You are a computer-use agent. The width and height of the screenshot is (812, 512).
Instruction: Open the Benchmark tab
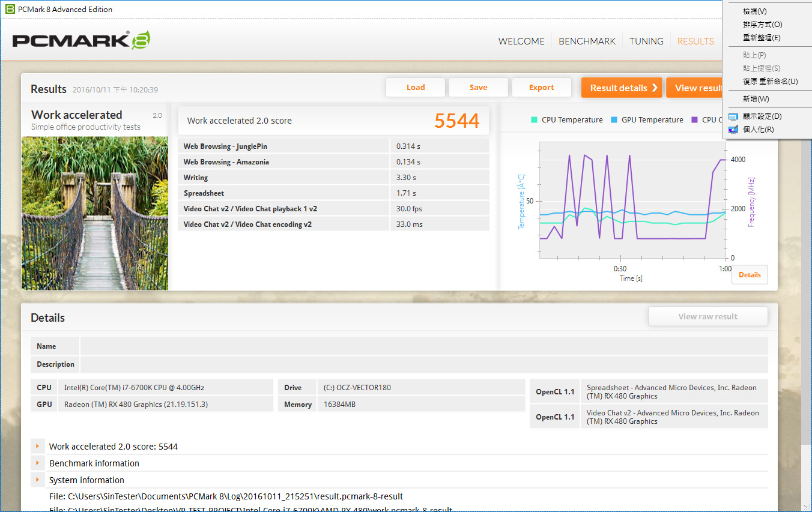(587, 41)
